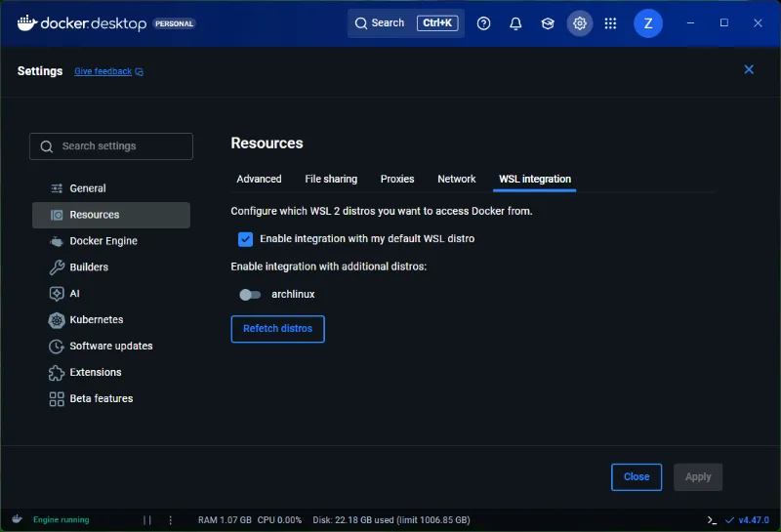Screen dimensions: 781x532
Task: Open the Advanced resources tab
Action: [259, 180]
